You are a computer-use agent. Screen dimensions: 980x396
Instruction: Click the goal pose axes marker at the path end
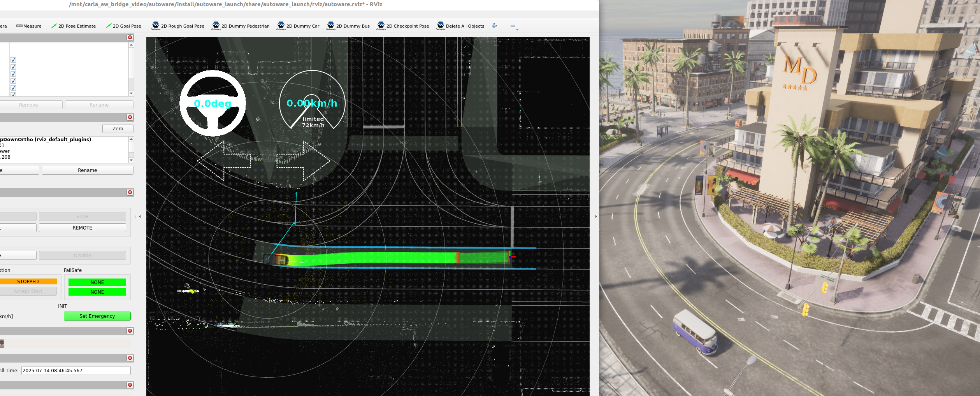click(511, 256)
